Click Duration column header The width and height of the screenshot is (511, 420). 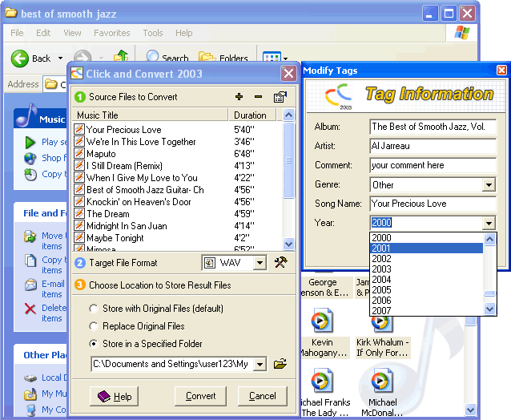pyautogui.click(x=252, y=115)
